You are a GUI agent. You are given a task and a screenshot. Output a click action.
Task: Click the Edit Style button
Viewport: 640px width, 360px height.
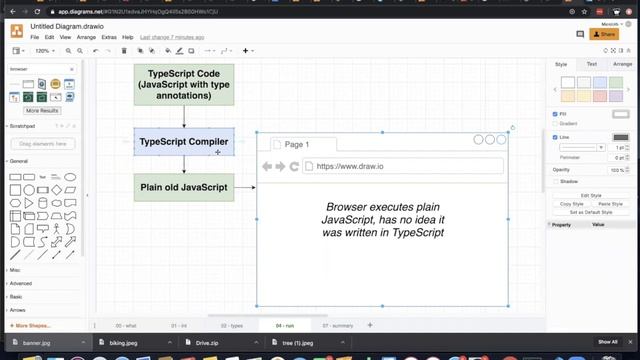tap(591, 196)
